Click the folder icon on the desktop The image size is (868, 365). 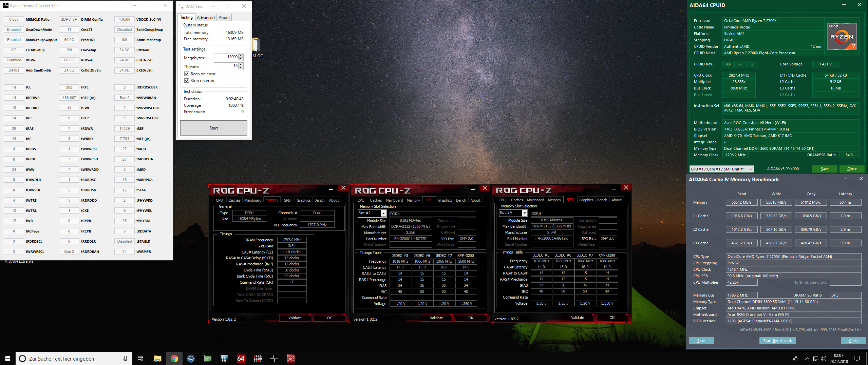tap(256, 45)
